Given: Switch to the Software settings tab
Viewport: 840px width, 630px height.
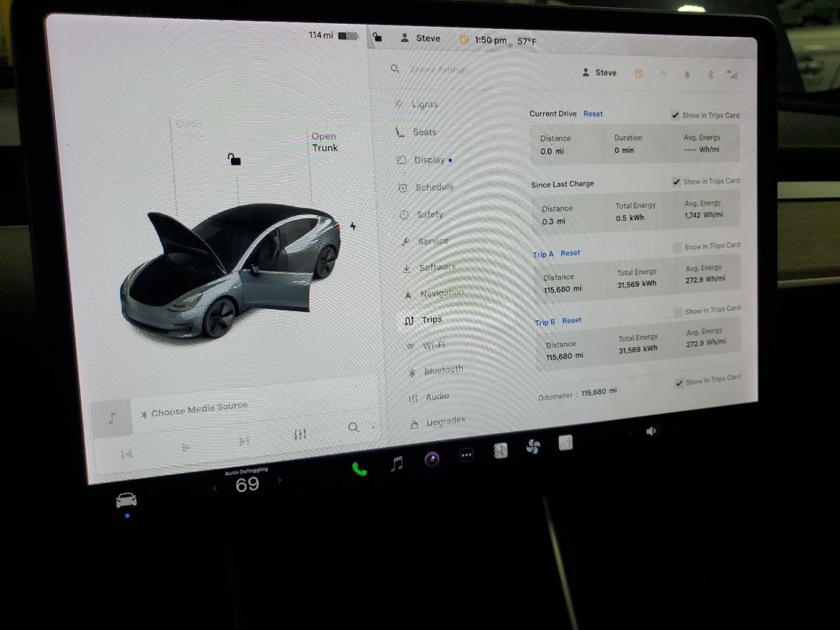Looking at the screenshot, I should (x=437, y=267).
